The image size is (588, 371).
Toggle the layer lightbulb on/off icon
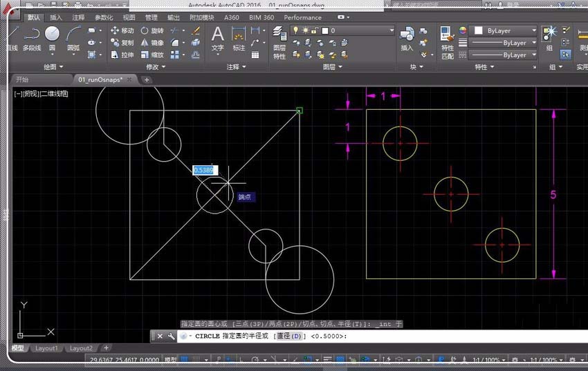coord(295,30)
